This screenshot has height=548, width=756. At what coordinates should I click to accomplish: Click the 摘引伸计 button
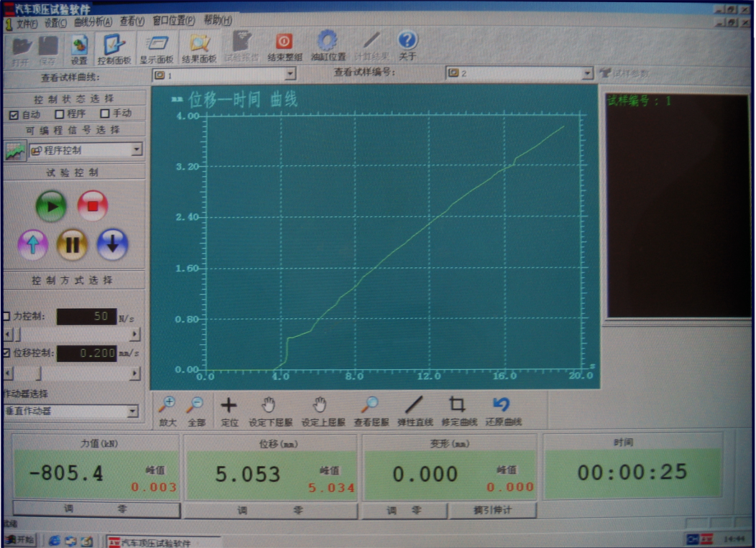(492, 510)
